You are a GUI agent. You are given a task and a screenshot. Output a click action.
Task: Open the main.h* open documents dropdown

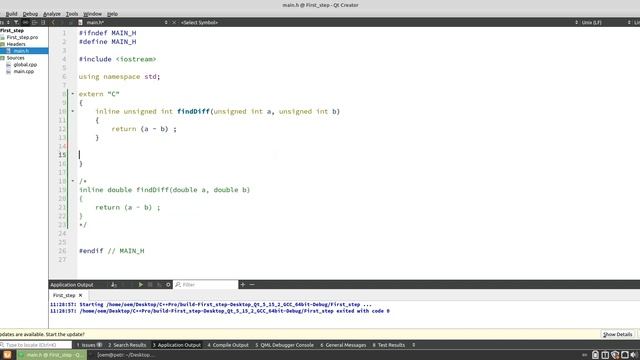click(166, 22)
